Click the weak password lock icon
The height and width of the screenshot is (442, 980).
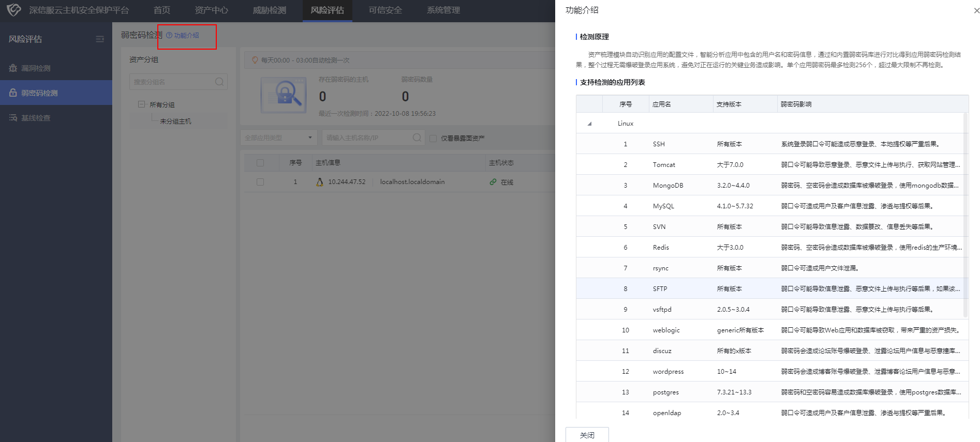(x=13, y=93)
